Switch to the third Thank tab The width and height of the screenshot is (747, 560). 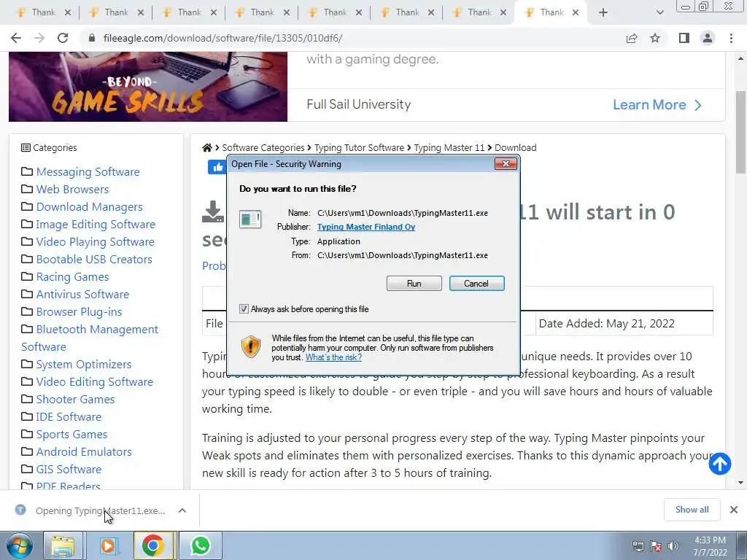(189, 12)
